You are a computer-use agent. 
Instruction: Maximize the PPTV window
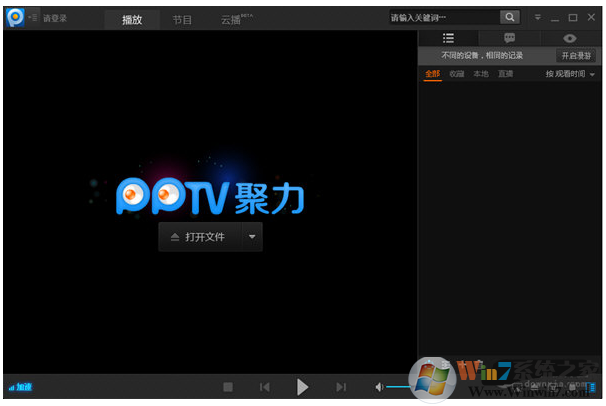point(573,17)
